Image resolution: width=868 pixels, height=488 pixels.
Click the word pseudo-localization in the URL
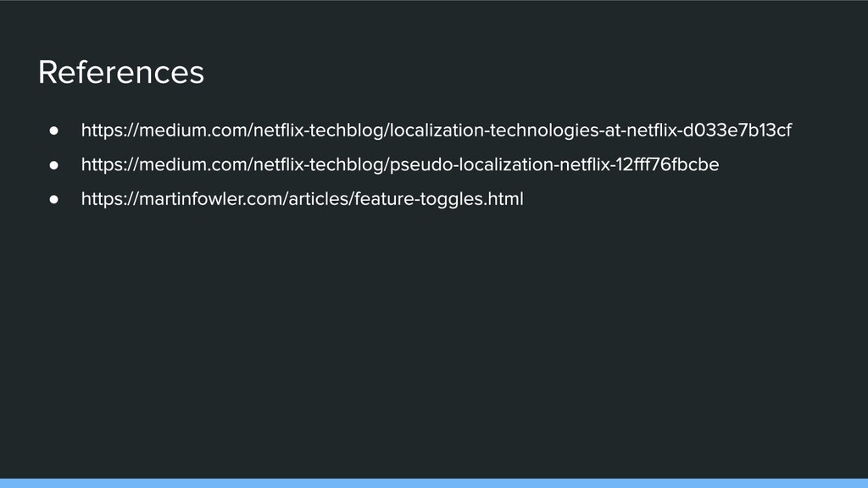pyautogui.click(x=471, y=165)
